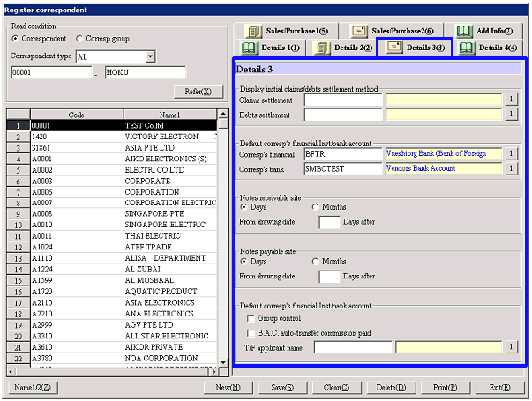Click the Save(S) button
The height and width of the screenshot is (401, 532).
[281, 387]
